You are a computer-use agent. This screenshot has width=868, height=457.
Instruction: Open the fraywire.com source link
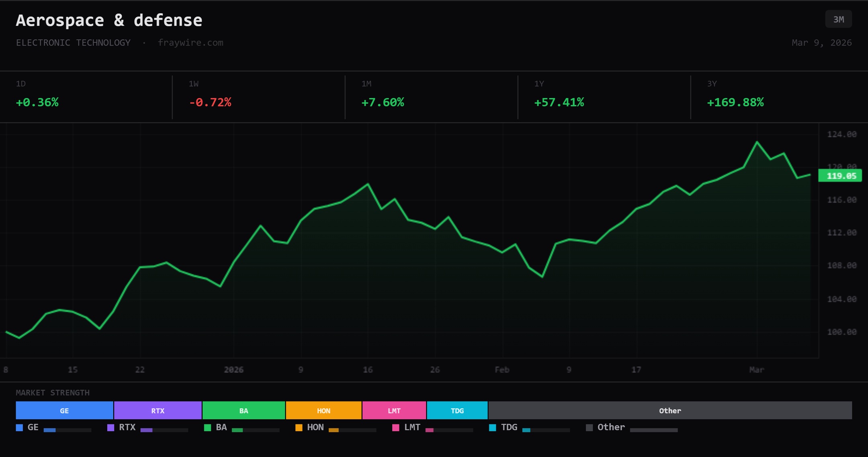(190, 43)
